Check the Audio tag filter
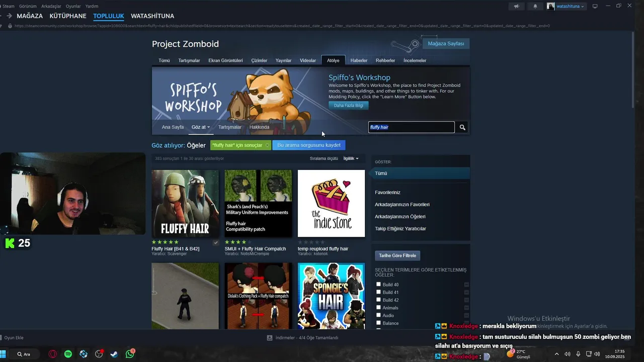Image resolution: width=644 pixels, height=362 pixels. click(x=378, y=315)
